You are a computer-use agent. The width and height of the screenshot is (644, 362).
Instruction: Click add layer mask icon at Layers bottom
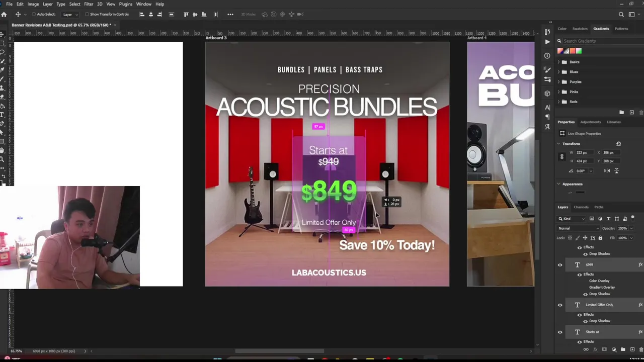coord(604,349)
